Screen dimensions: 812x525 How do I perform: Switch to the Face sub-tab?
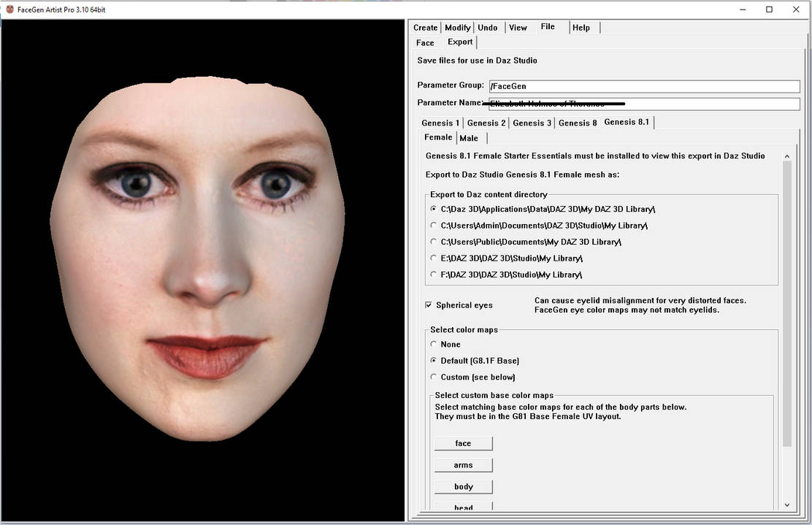pyautogui.click(x=425, y=43)
